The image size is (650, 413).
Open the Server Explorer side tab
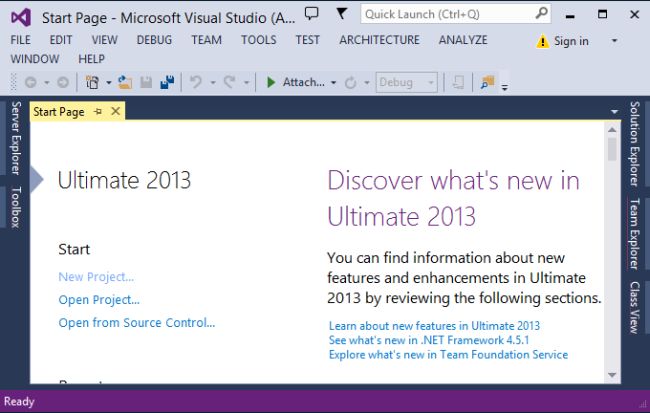click(x=16, y=138)
